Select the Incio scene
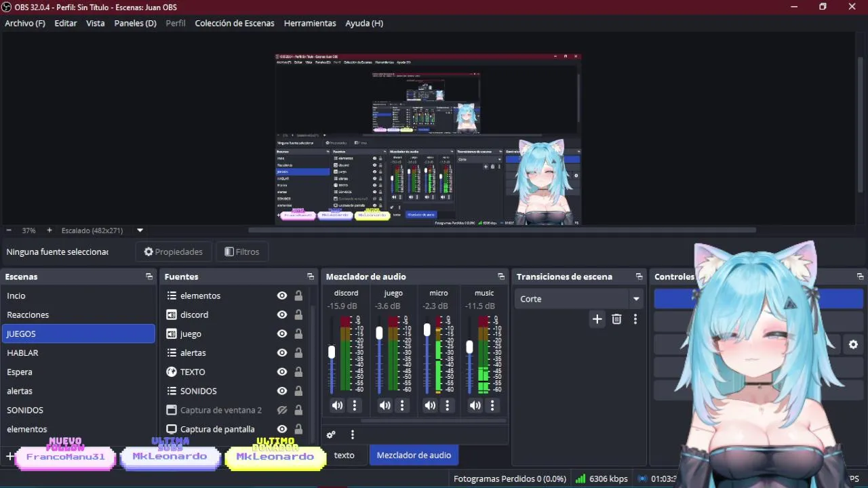 (x=79, y=296)
